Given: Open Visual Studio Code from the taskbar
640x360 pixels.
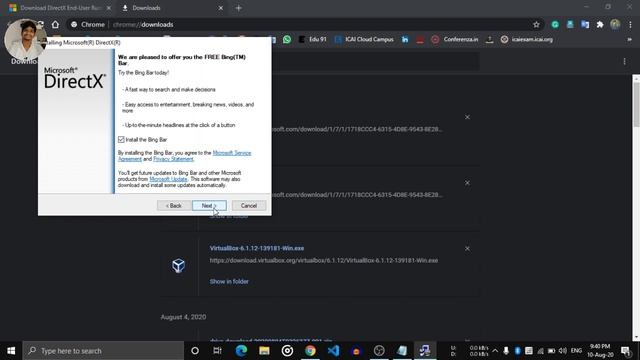Looking at the screenshot, I should [x=333, y=351].
